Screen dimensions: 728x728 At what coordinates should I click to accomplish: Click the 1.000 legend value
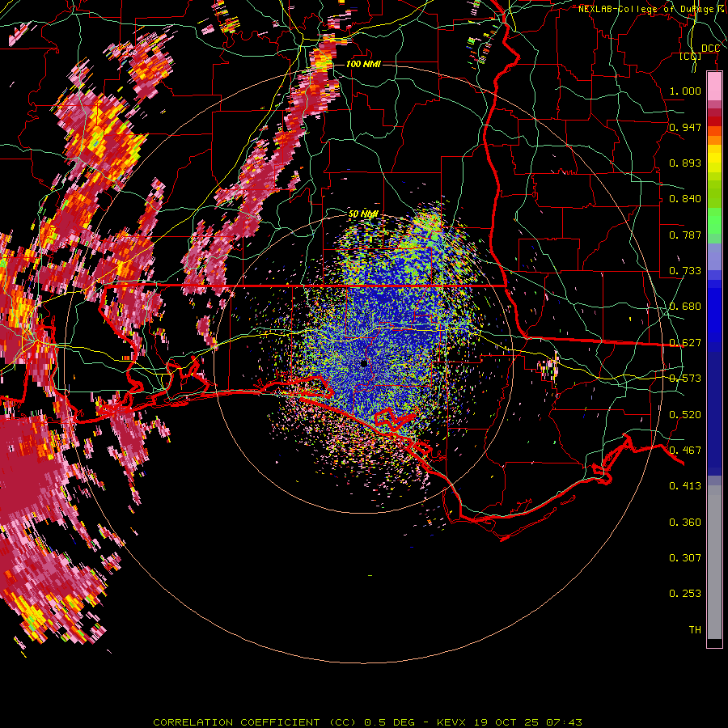(x=685, y=91)
